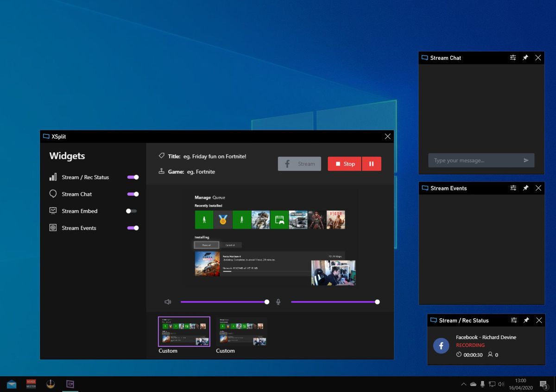This screenshot has height=392, width=556.
Task: Click the Stream Embed widget icon
Action: (x=52, y=211)
